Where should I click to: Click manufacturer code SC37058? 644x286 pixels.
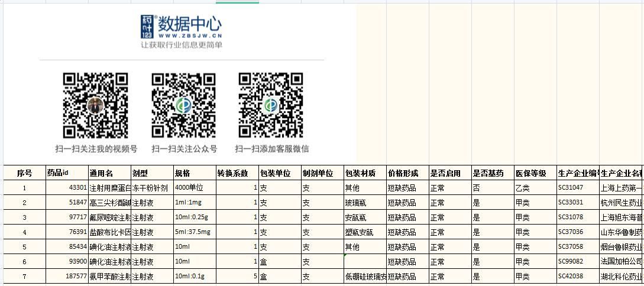coord(578,247)
